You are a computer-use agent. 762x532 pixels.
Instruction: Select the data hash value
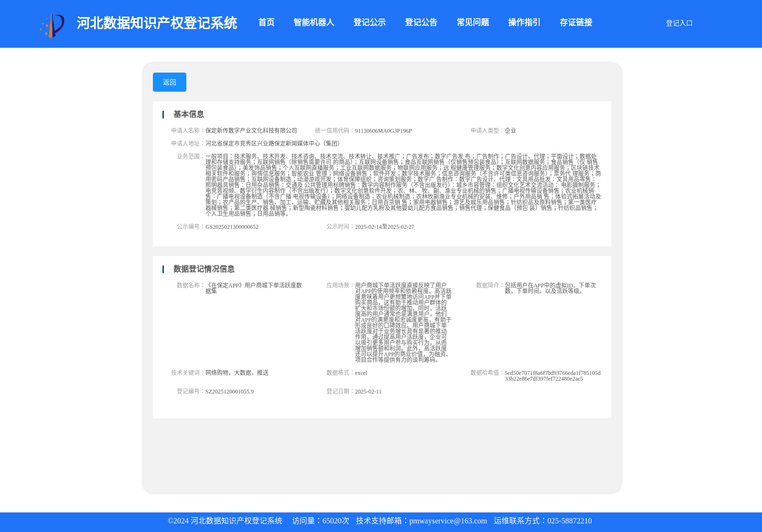(x=553, y=376)
